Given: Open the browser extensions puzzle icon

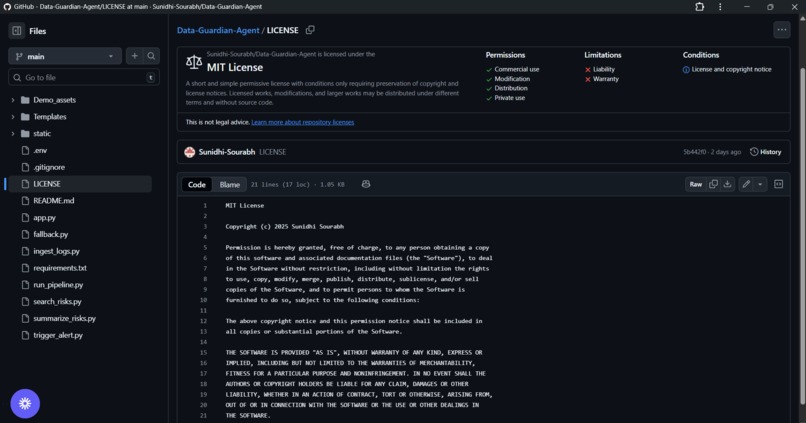Looking at the screenshot, I should [x=700, y=7].
